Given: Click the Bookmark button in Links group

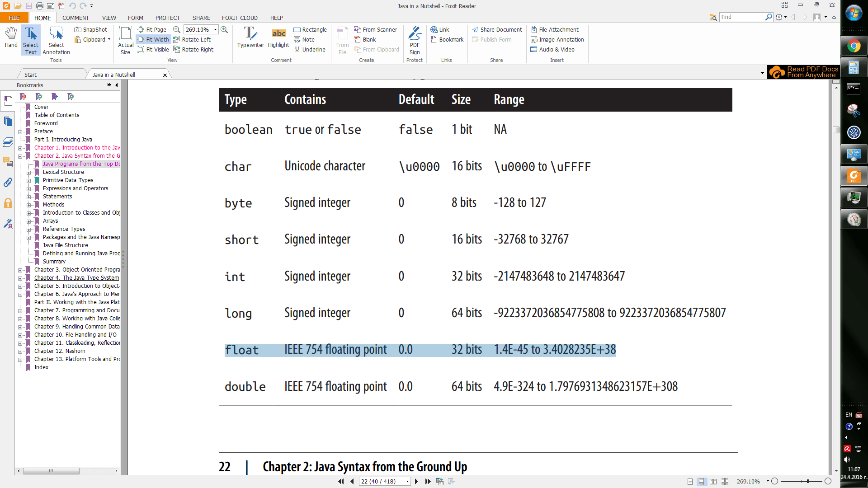Looking at the screenshot, I should tap(447, 39).
